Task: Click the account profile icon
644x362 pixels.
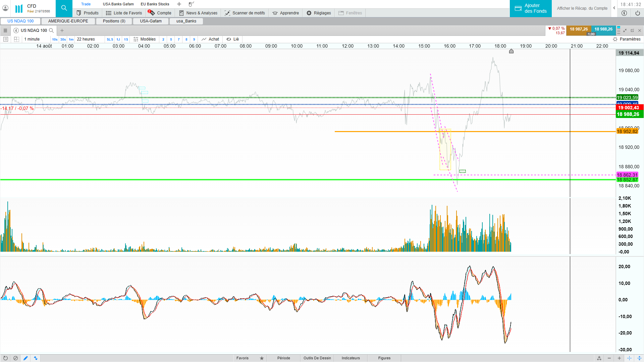Action: point(5,8)
